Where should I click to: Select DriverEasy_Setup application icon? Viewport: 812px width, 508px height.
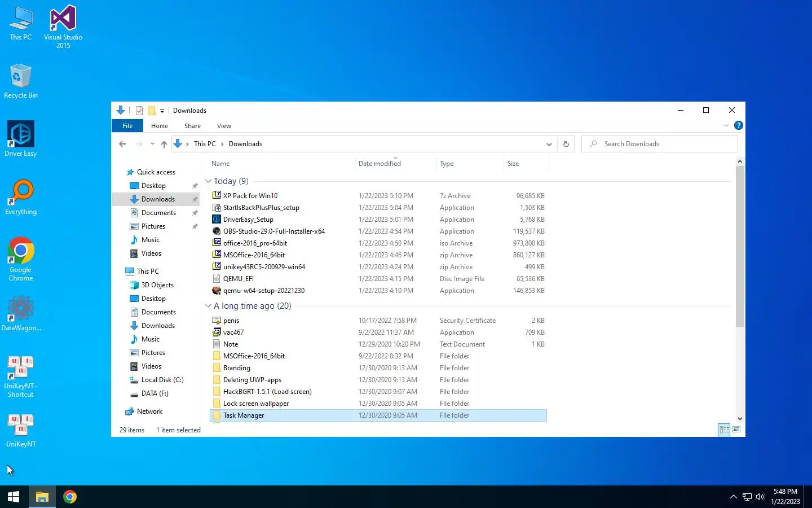point(217,219)
